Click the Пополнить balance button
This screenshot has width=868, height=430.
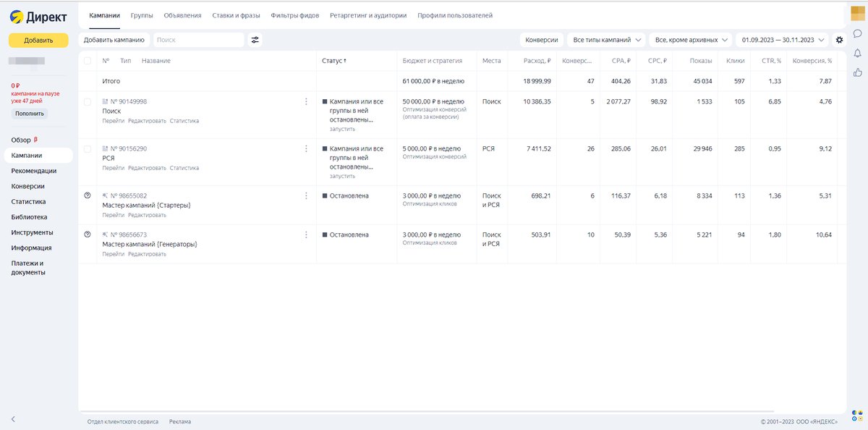point(30,114)
